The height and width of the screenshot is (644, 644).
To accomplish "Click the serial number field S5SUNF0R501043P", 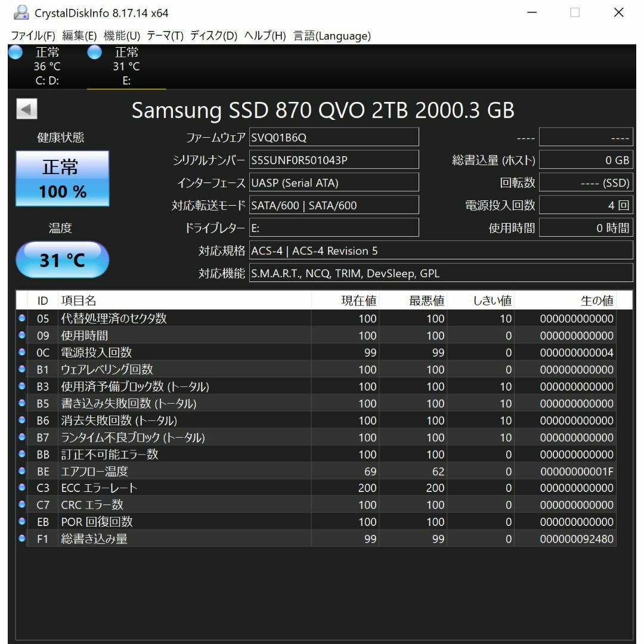I will (x=334, y=160).
